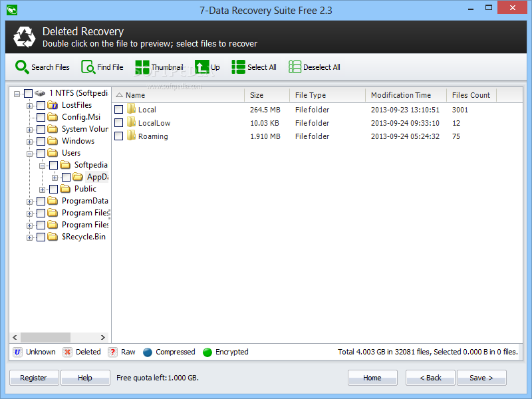Click the < Back button
Screen dimensions: 532x399
click(430, 378)
